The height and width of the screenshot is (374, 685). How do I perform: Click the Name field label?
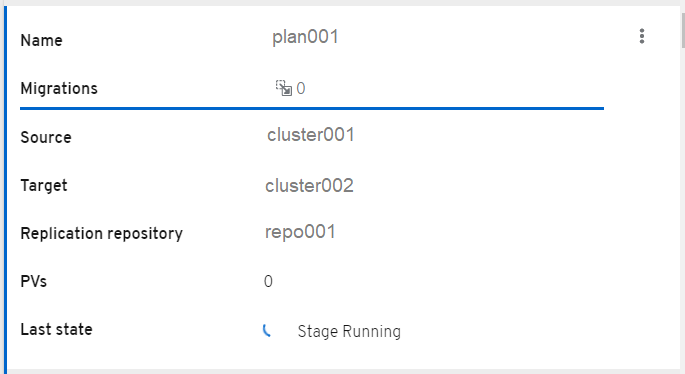42,41
